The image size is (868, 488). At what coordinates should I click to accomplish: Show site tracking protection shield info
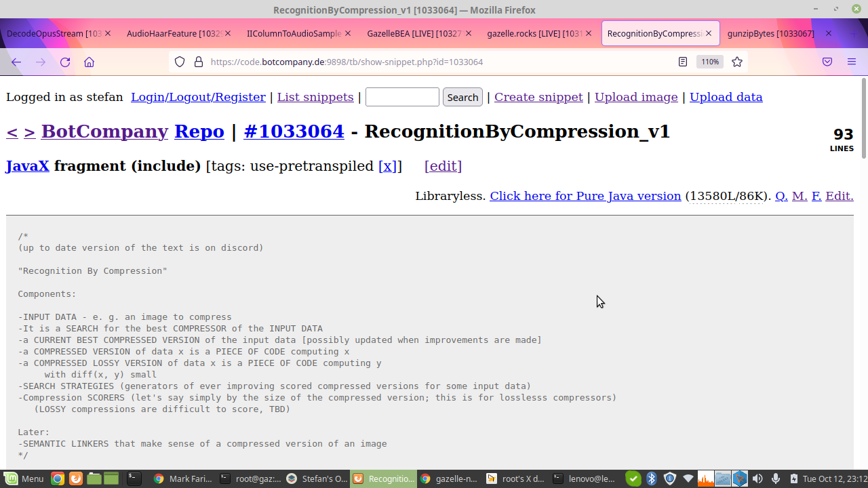[x=180, y=62]
